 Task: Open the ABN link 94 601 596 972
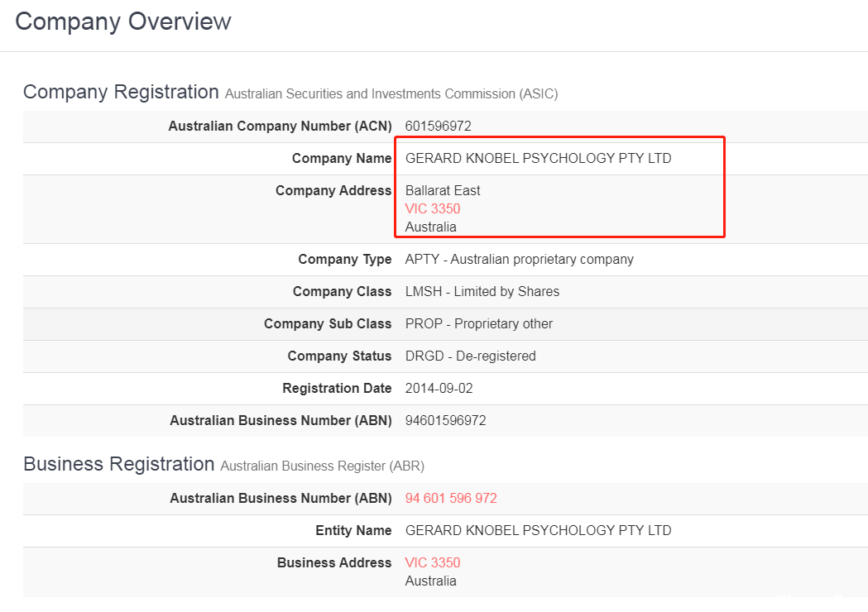coord(451,498)
